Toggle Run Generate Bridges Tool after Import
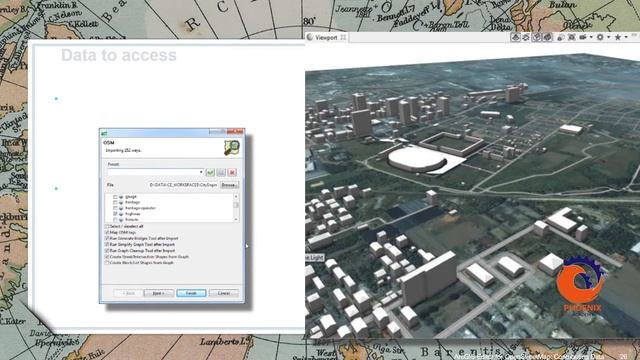The height and width of the screenshot is (360, 640). 107,238
